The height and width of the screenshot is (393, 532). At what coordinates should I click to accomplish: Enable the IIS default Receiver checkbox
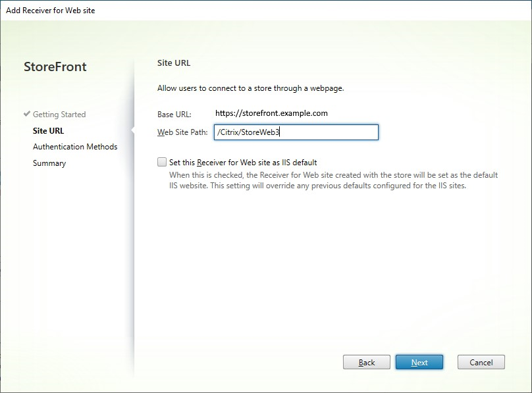162,161
